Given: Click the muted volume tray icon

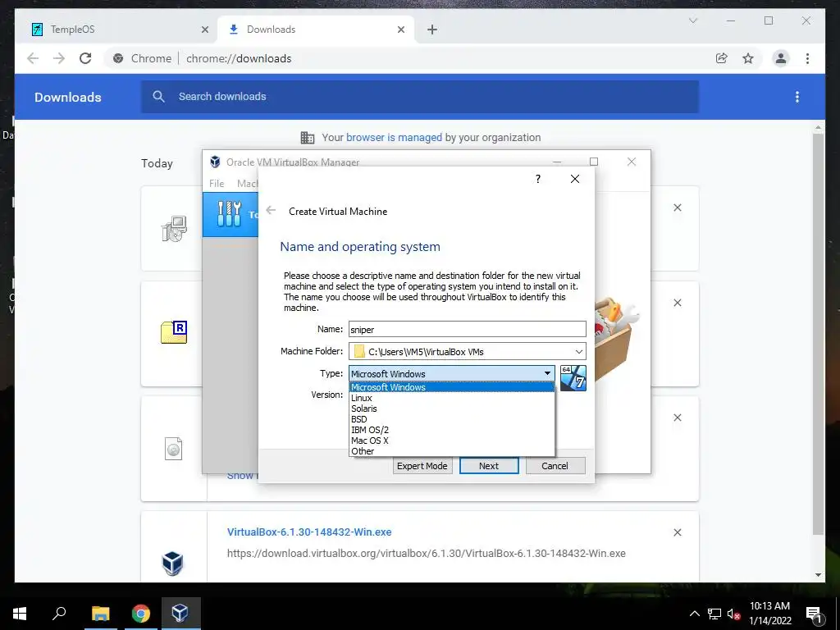Looking at the screenshot, I should [733, 614].
